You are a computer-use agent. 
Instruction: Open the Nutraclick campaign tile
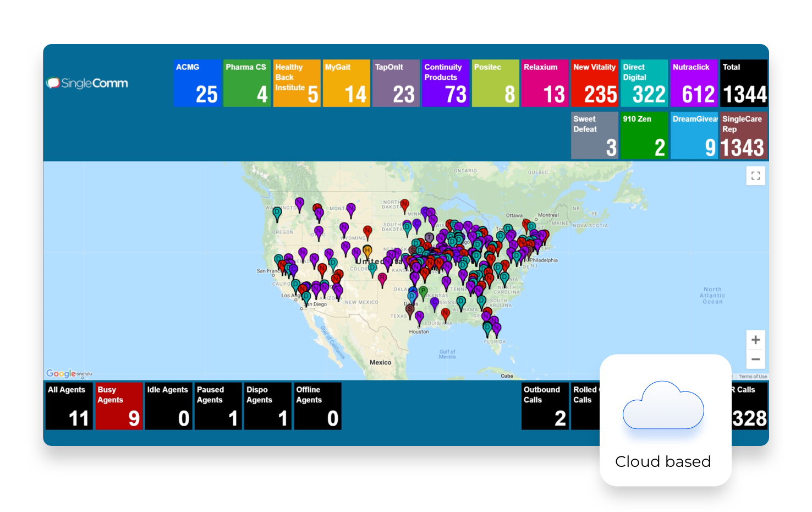694,83
